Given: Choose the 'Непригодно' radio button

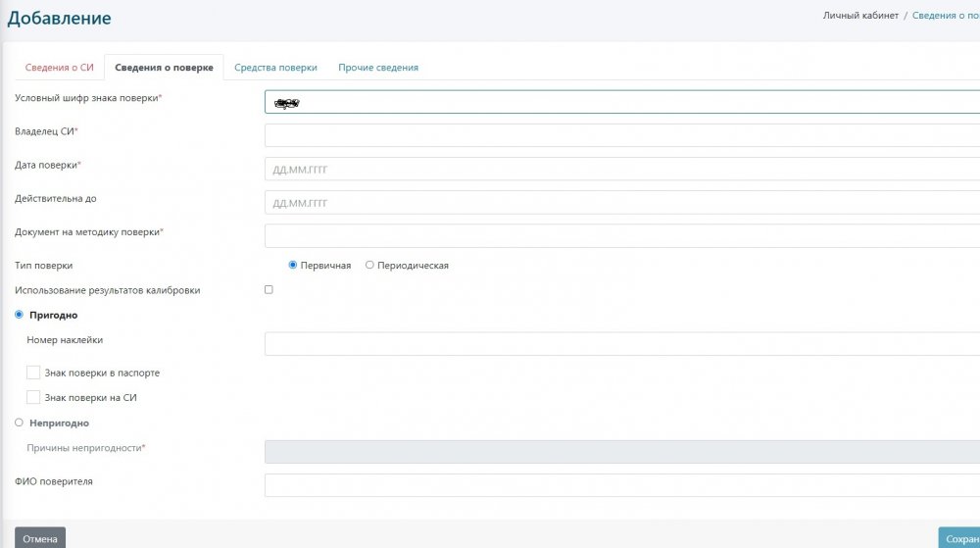Looking at the screenshot, I should tap(19, 423).
